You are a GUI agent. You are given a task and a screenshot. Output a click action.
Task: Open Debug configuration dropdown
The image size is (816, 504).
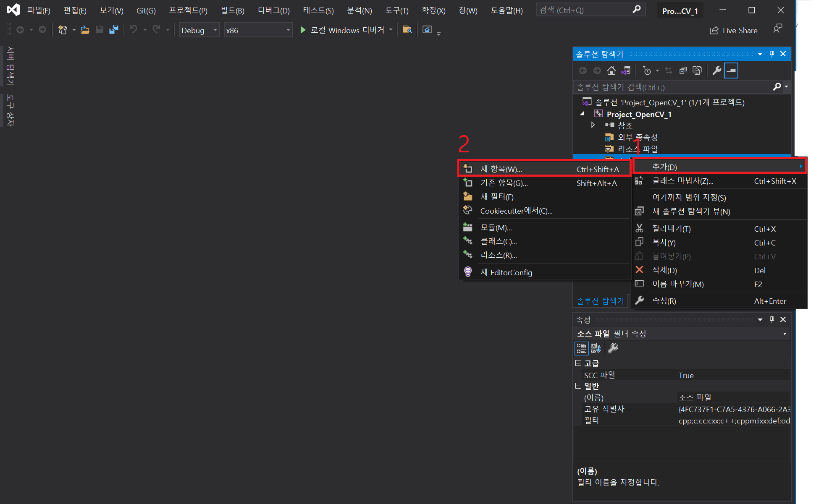click(199, 30)
